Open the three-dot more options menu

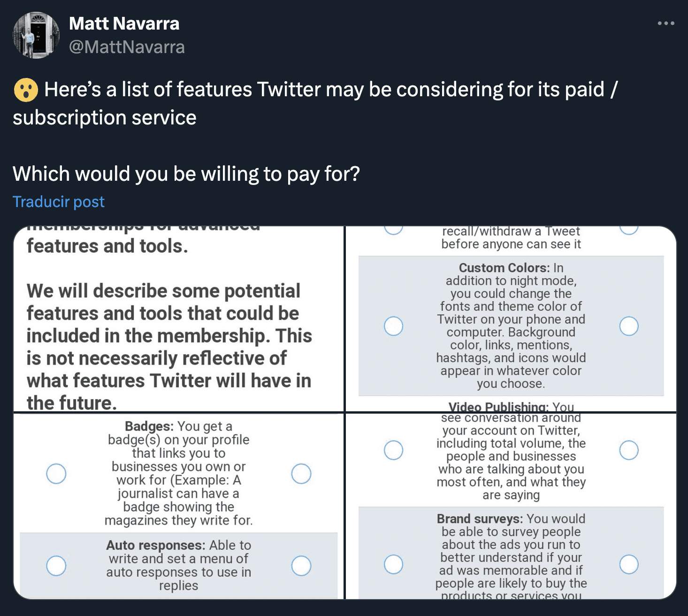(x=666, y=23)
